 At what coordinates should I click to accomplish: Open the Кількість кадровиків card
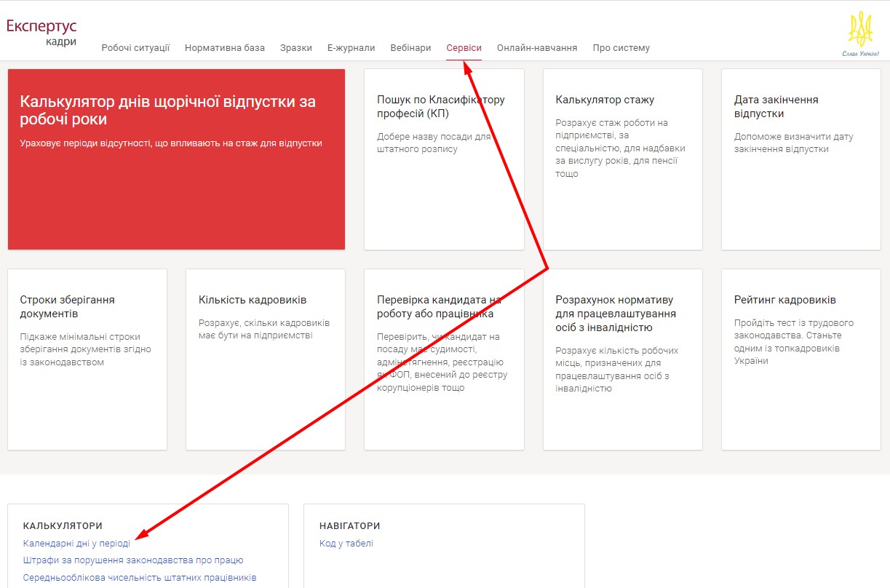tap(266, 359)
